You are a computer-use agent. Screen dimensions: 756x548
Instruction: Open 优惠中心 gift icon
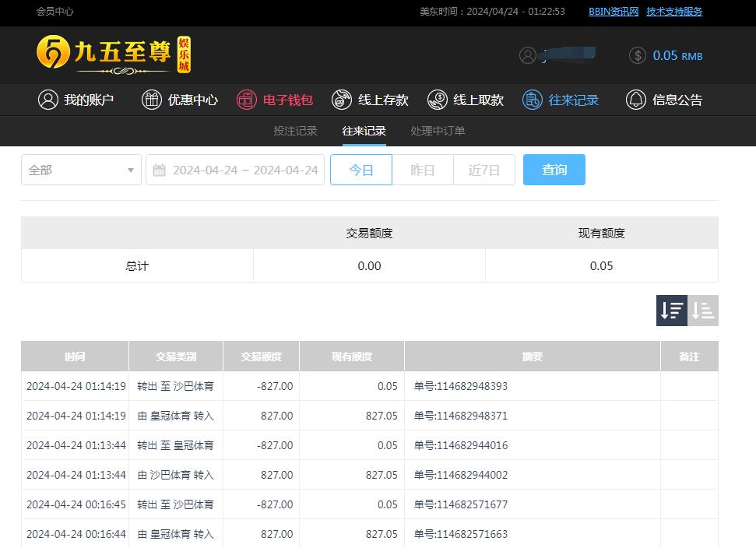(x=152, y=100)
